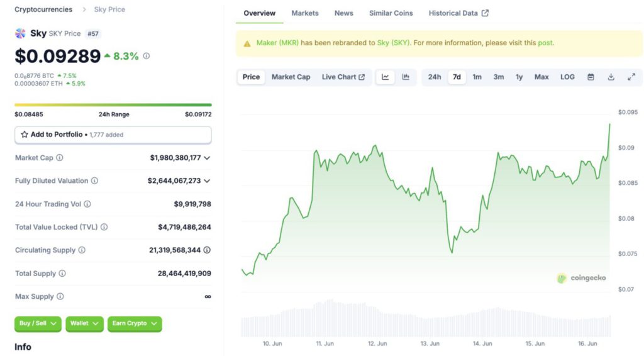Click the $9,919,798 trading volume value

click(192, 204)
